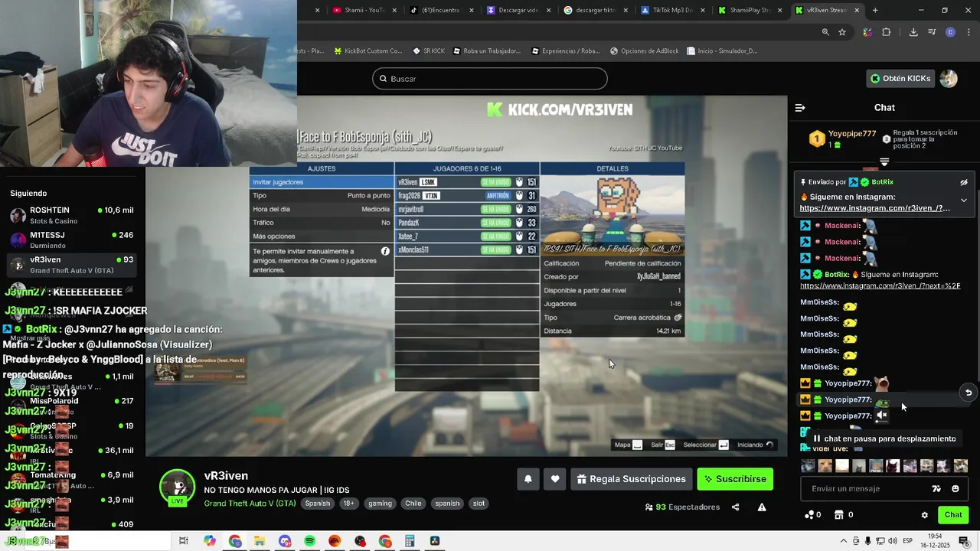980x551 pixels.
Task: Click the Obtén KICKs button
Action: (x=900, y=79)
